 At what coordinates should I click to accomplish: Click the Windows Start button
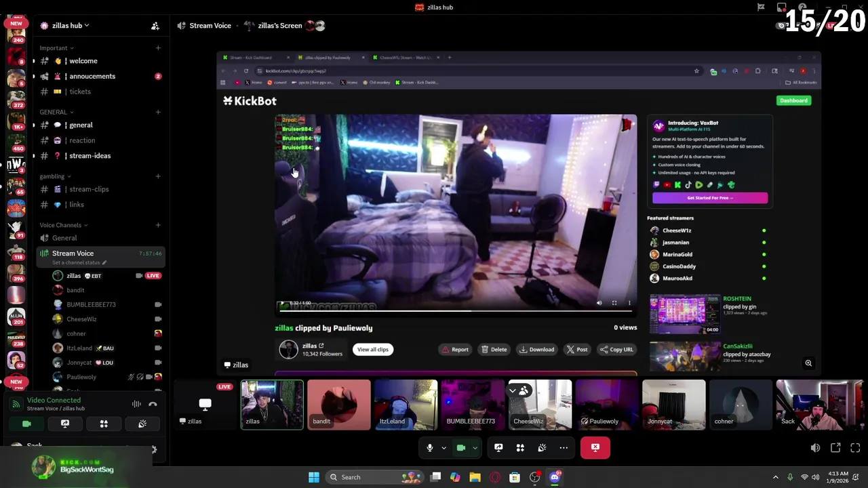click(313, 477)
